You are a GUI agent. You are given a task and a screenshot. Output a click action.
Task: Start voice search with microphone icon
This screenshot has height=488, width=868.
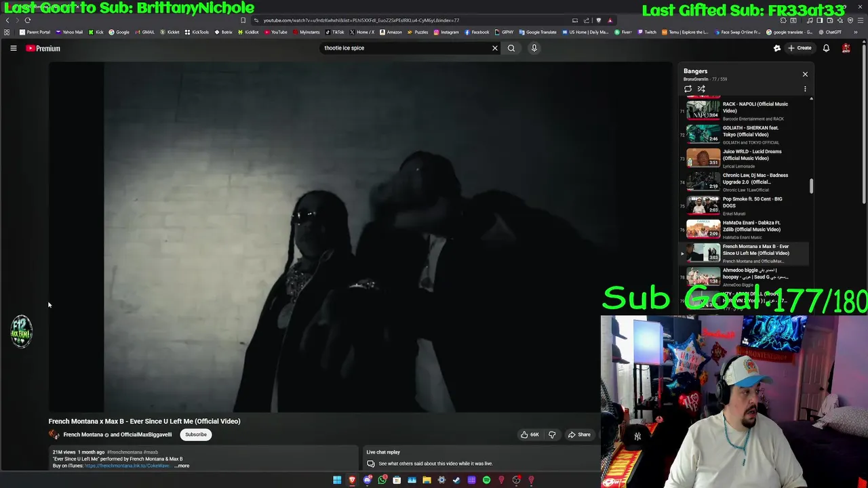(x=534, y=48)
